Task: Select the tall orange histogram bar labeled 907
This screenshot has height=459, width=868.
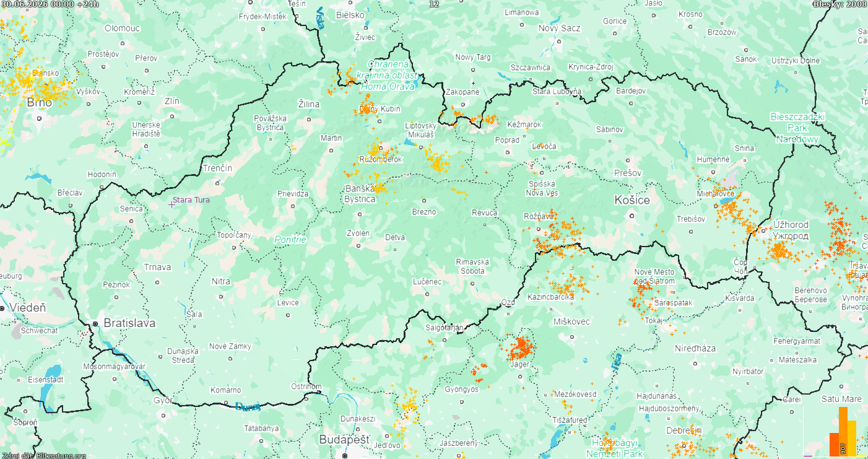Action: pyautogui.click(x=843, y=431)
